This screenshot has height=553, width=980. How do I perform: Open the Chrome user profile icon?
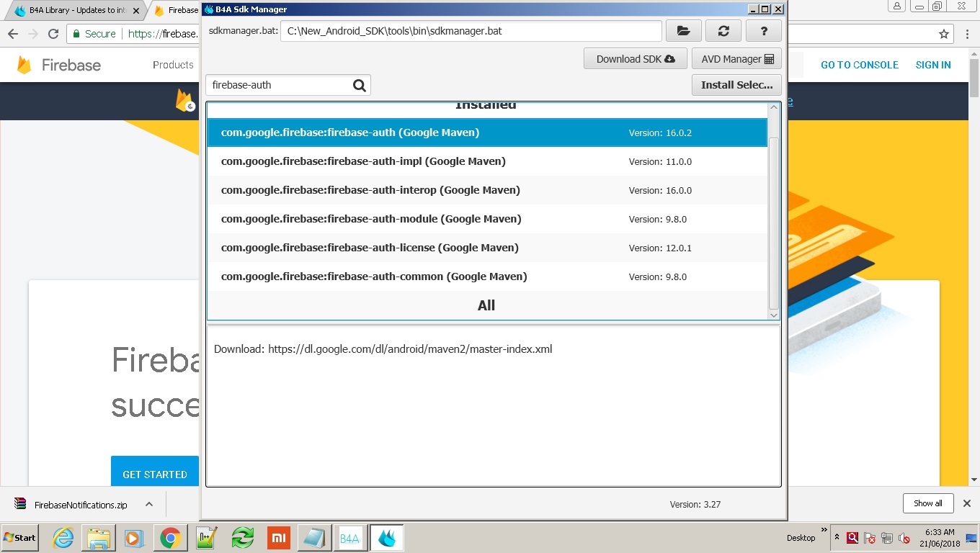coord(897,6)
